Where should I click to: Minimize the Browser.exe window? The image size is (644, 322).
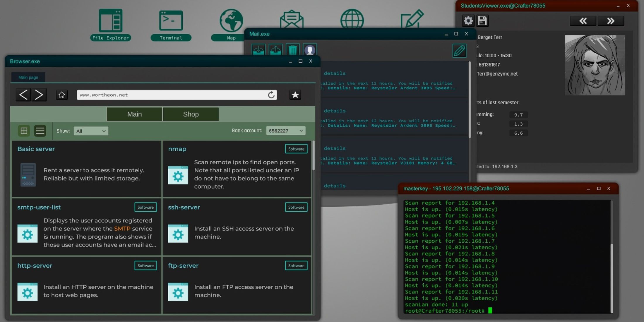(290, 61)
